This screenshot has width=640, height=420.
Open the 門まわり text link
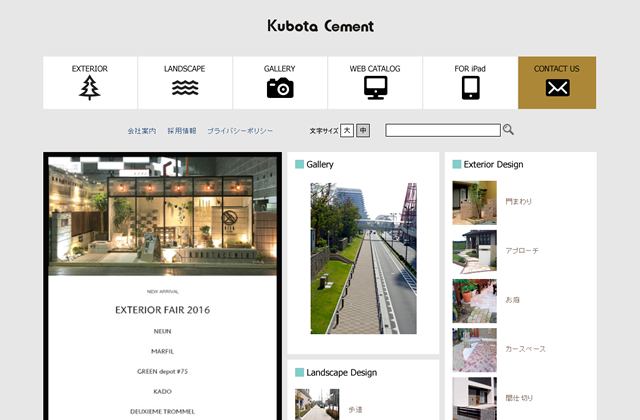[518, 201]
